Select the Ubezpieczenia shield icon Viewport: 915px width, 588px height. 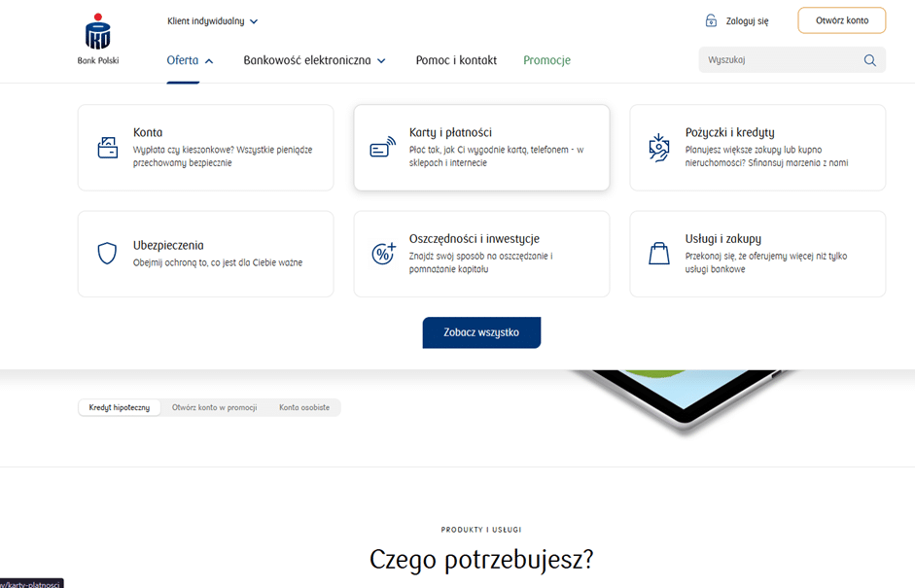click(x=107, y=253)
